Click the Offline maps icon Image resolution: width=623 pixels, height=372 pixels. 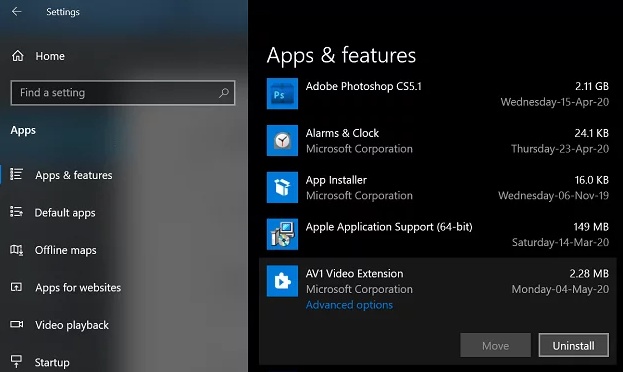[16, 250]
